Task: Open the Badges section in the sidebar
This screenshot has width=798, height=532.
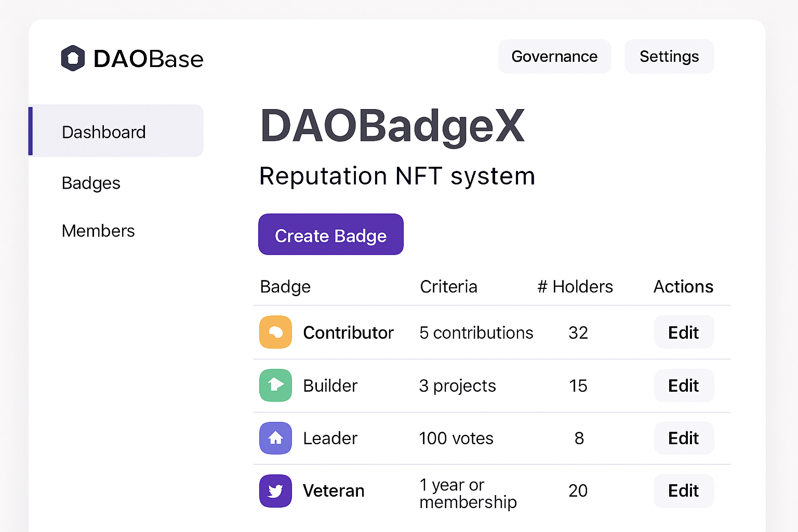Action: (x=91, y=183)
